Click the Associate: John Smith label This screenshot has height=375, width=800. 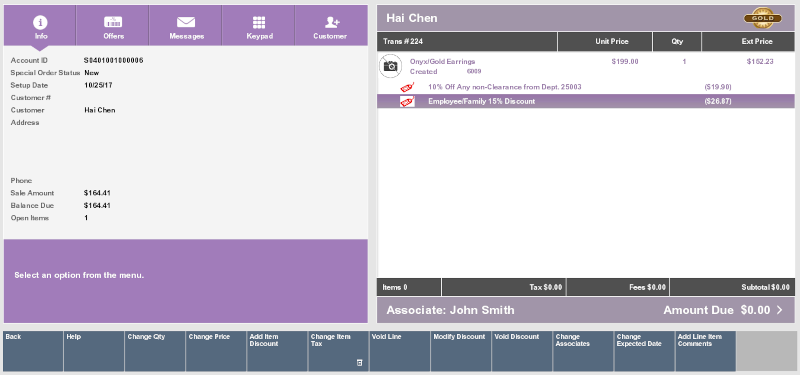pos(451,310)
